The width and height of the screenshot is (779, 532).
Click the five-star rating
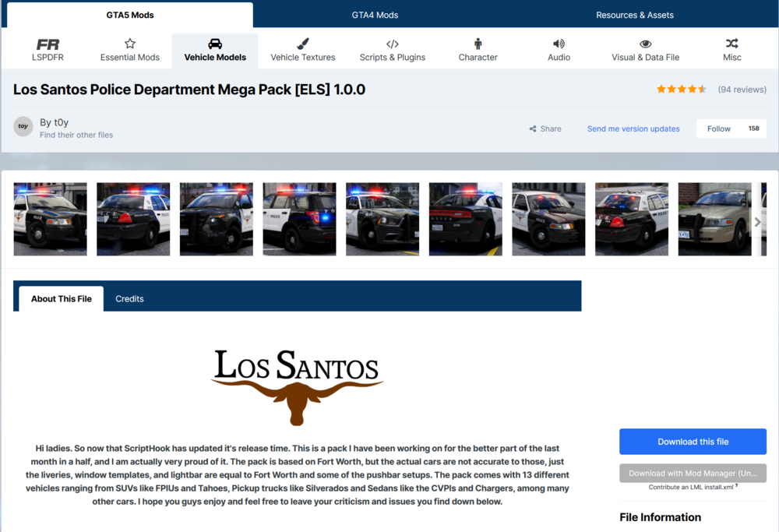[x=681, y=90]
